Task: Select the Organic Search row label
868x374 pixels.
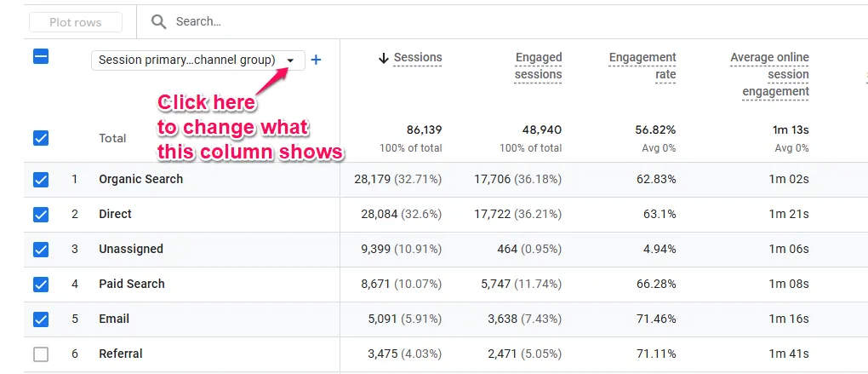Action: [140, 180]
